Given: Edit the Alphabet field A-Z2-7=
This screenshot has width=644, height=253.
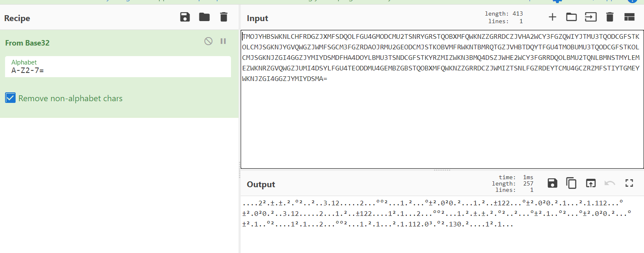Looking at the screenshot, I should click(118, 67).
